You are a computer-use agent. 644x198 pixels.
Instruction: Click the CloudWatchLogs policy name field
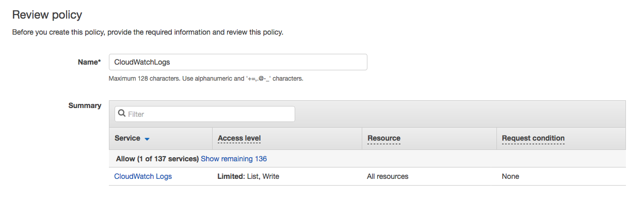(238, 62)
